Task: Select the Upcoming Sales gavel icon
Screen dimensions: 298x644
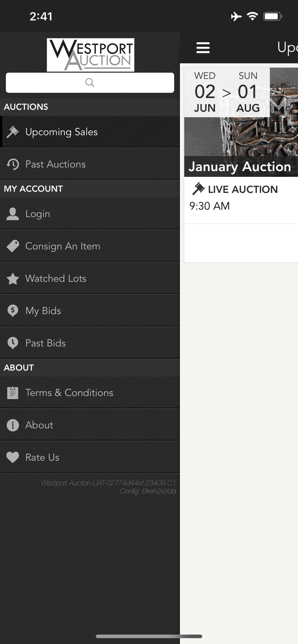Action: (13, 131)
